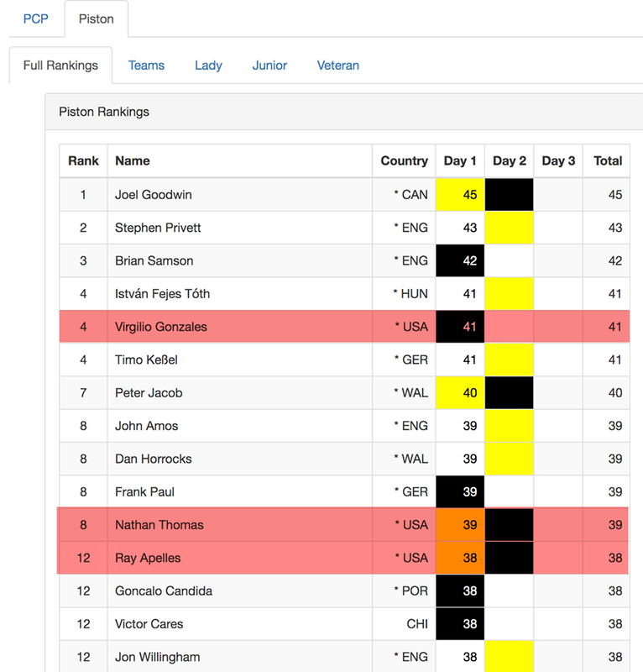Click Virgilio Gonzales's black Day 1 score 41
This screenshot has height=672, width=643.
coord(460,327)
